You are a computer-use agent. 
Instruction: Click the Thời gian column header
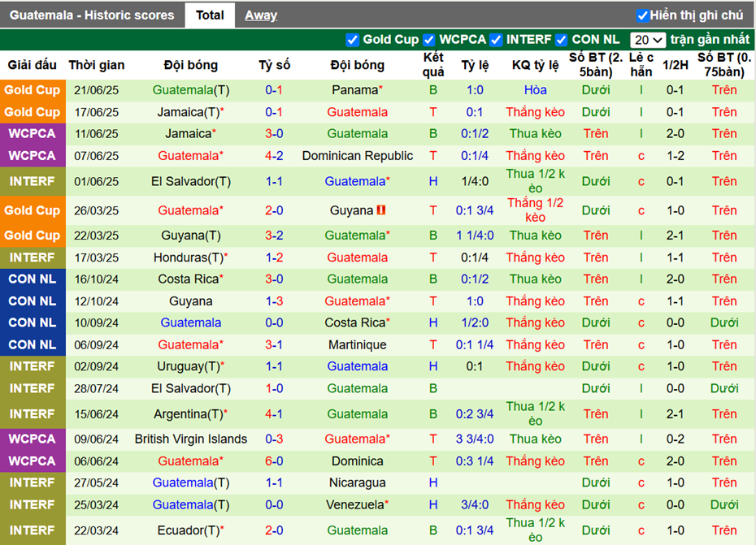[97, 65]
